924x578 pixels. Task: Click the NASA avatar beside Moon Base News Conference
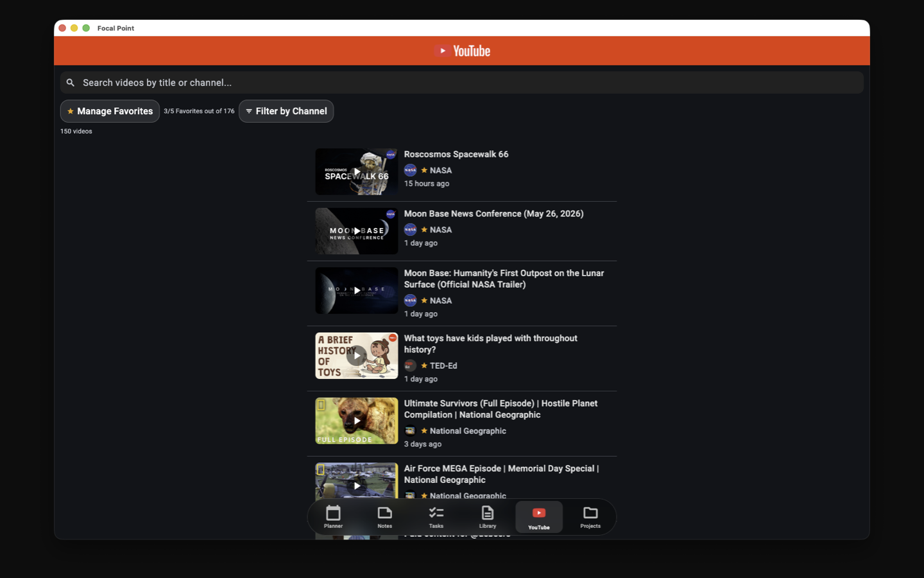coord(410,229)
